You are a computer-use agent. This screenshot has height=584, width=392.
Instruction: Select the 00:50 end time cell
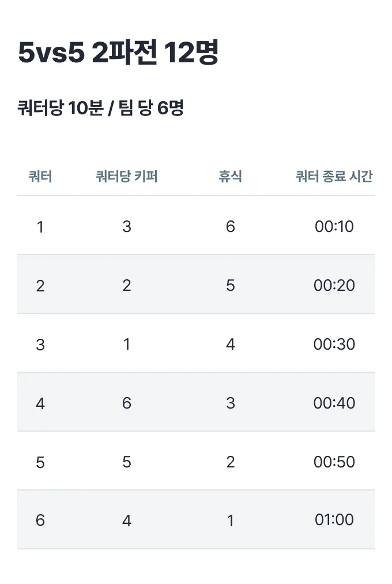click(334, 462)
